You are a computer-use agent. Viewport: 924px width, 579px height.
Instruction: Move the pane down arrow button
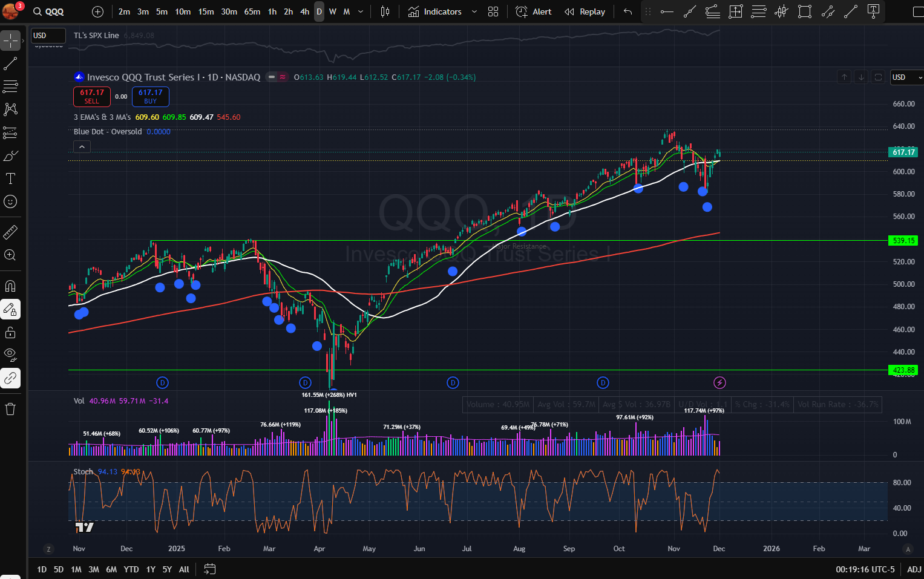861,77
